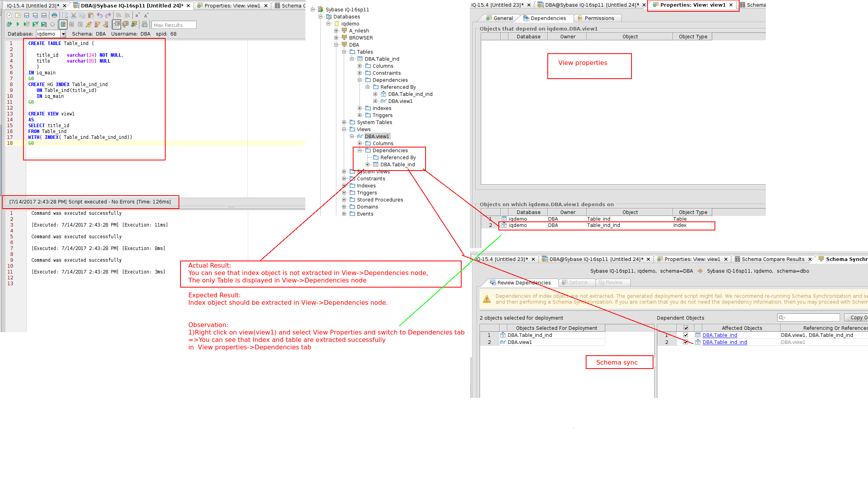Image resolution: width=868 pixels, height=491 pixels.
Task: Click the Undo arrow icon
Action: (99, 15)
